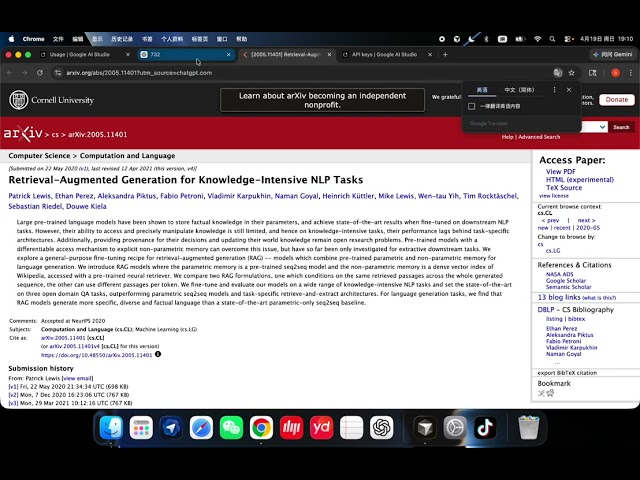Open version [v1] in submission history
This screenshot has height=480, width=640.
point(13,386)
